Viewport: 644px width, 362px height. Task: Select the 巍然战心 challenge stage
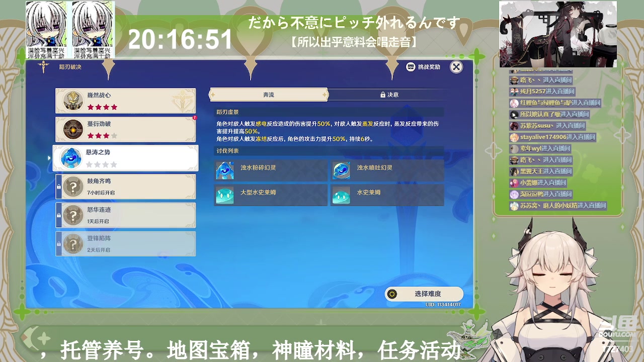tap(125, 101)
